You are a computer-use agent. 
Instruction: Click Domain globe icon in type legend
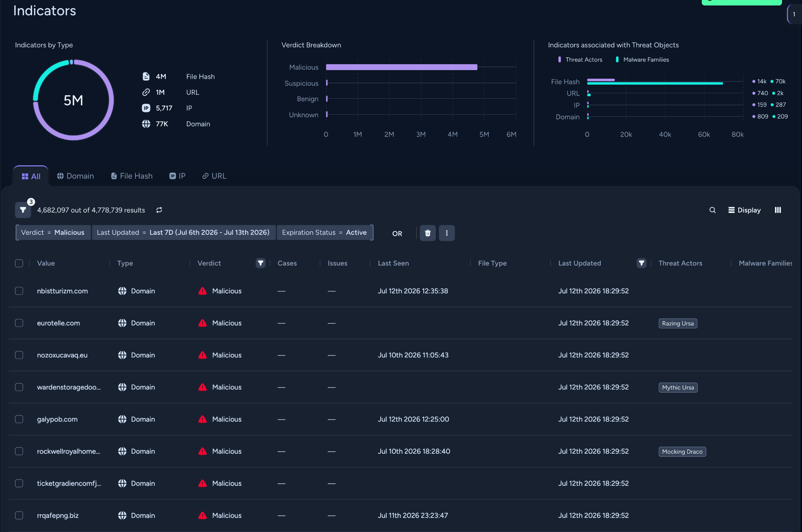pos(146,124)
